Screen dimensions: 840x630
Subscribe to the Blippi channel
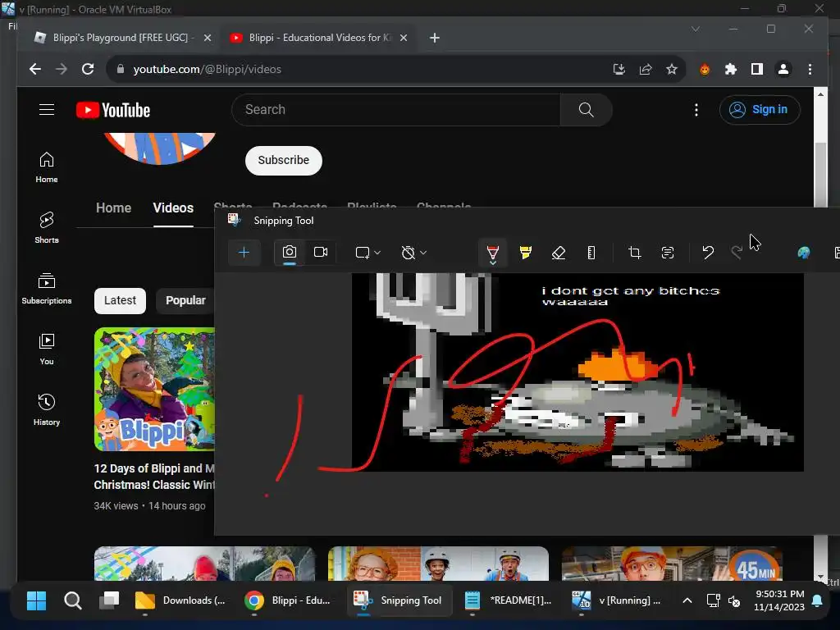pyautogui.click(x=283, y=160)
